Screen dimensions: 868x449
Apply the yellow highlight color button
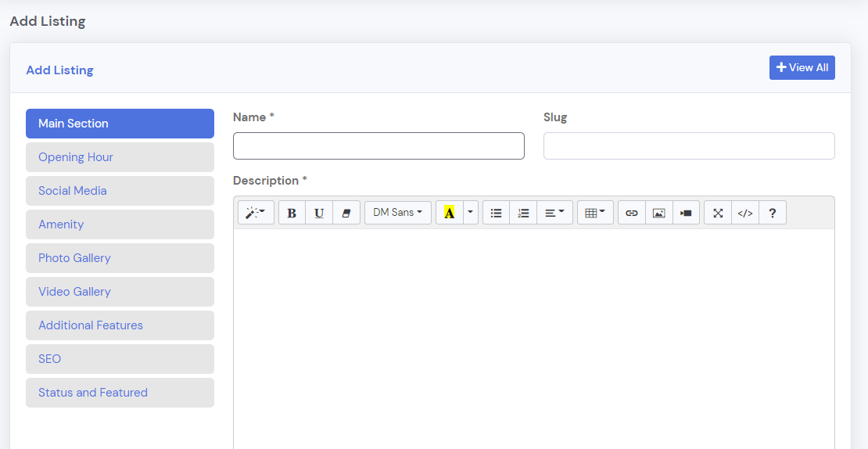pos(449,213)
